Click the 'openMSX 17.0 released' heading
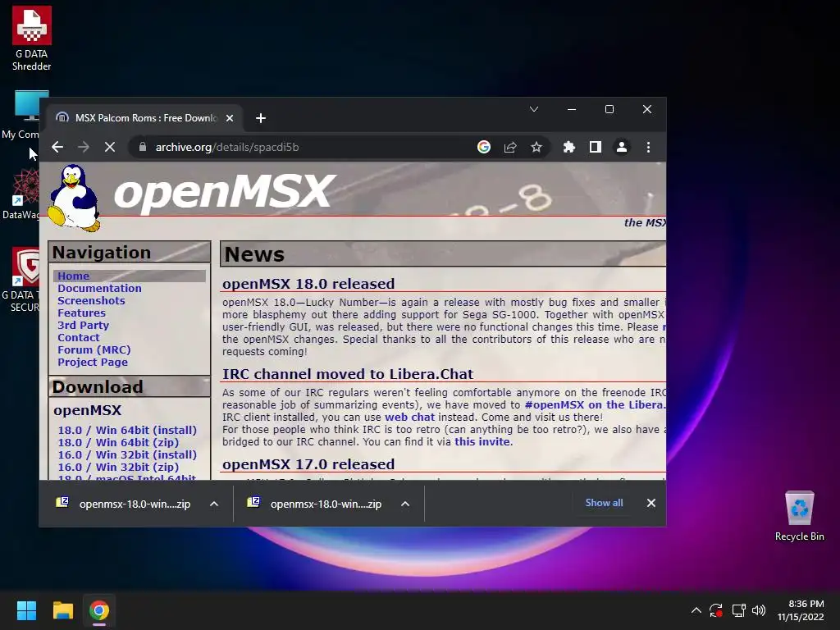 pyautogui.click(x=308, y=464)
